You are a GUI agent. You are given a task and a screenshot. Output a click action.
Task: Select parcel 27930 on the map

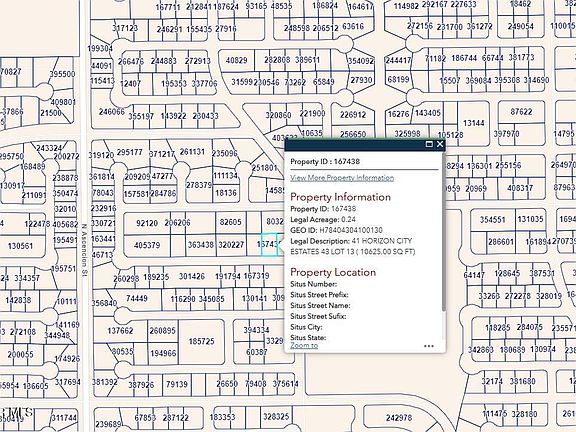point(361,80)
